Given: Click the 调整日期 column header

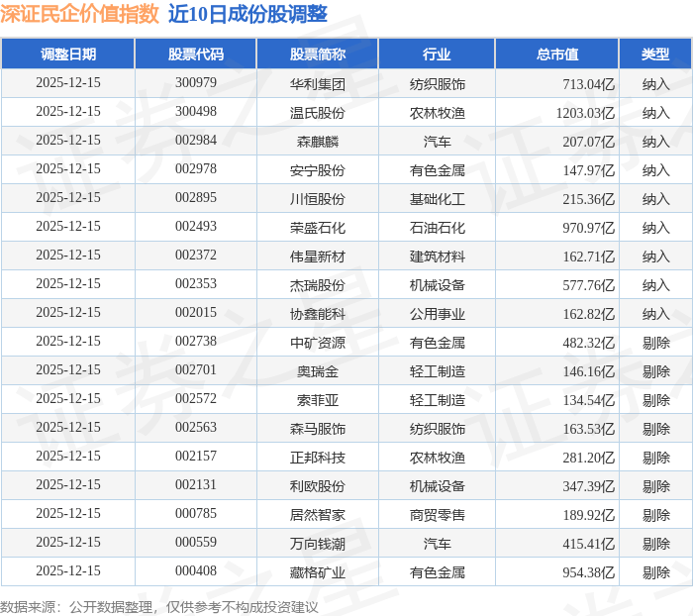Looking at the screenshot, I should 68,54.
